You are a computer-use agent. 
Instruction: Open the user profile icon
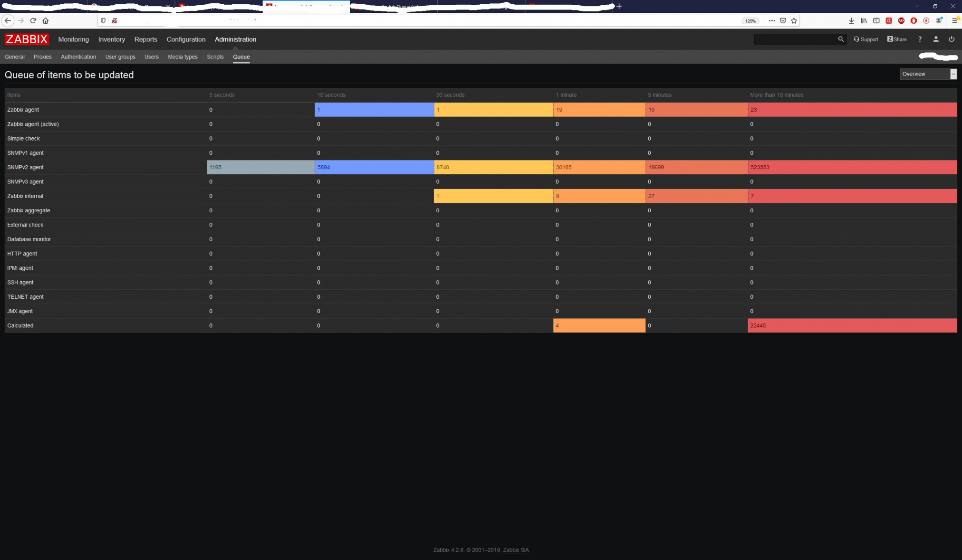click(x=935, y=39)
